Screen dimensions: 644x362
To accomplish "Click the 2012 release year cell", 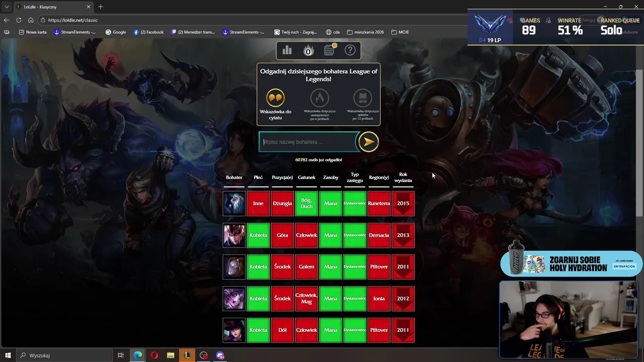I will (x=403, y=299).
